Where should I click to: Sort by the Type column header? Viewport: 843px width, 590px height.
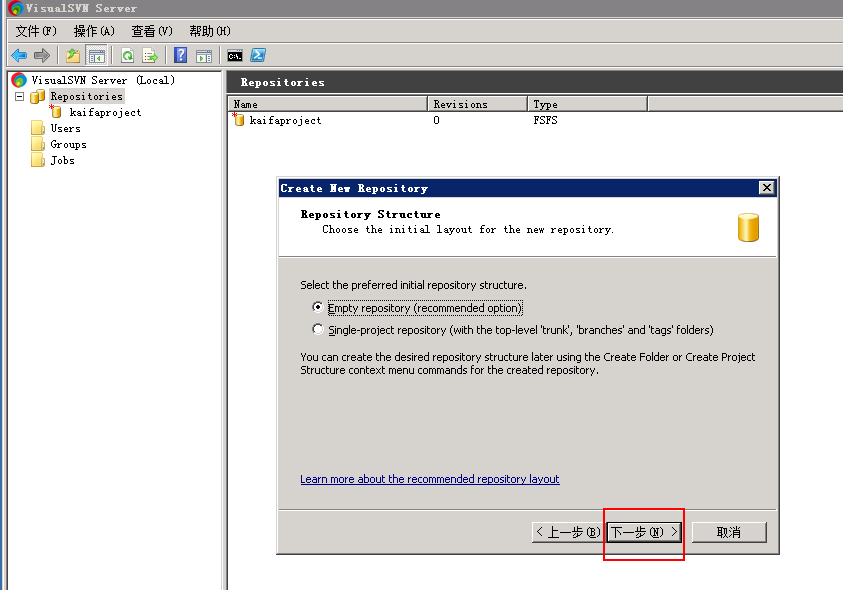(x=587, y=104)
